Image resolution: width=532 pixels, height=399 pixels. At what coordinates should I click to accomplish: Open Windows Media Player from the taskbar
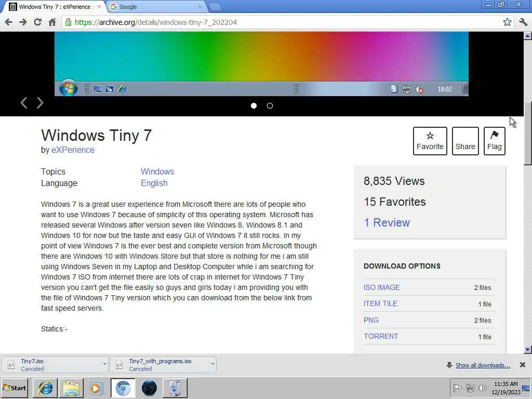(x=97, y=388)
